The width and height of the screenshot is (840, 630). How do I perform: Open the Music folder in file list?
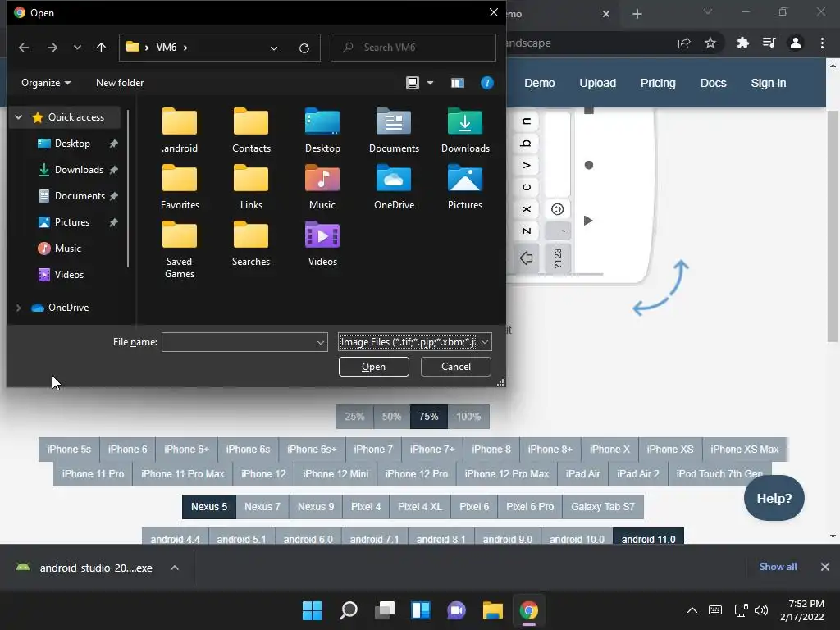tap(322, 188)
